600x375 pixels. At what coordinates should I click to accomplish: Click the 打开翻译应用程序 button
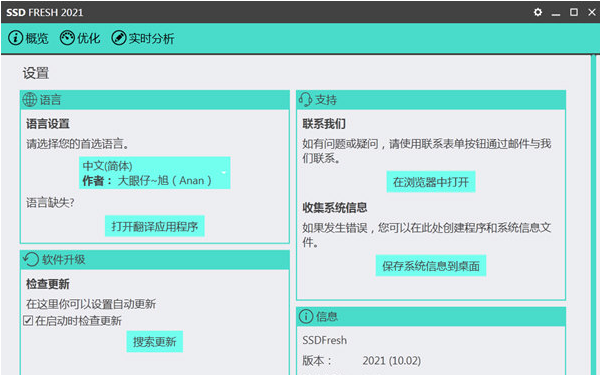click(x=155, y=226)
